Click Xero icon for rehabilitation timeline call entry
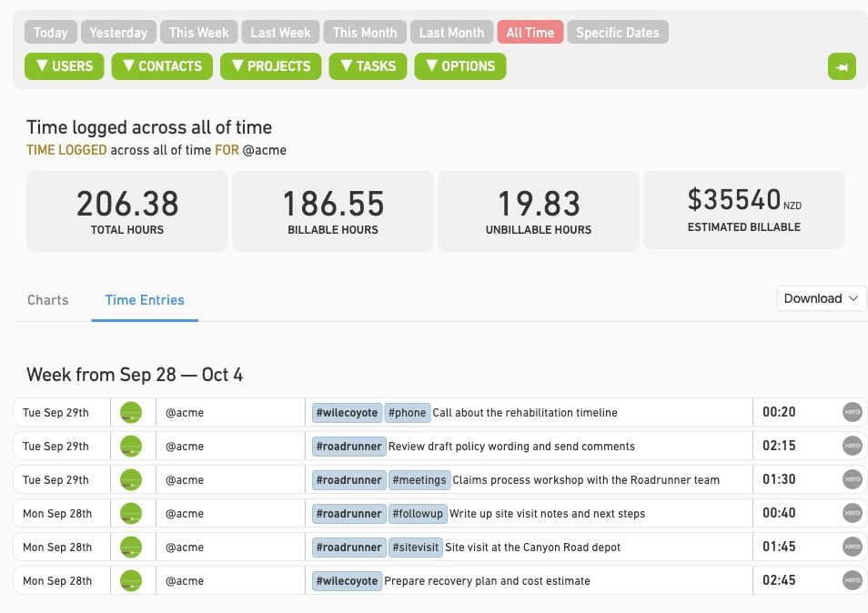 (852, 412)
